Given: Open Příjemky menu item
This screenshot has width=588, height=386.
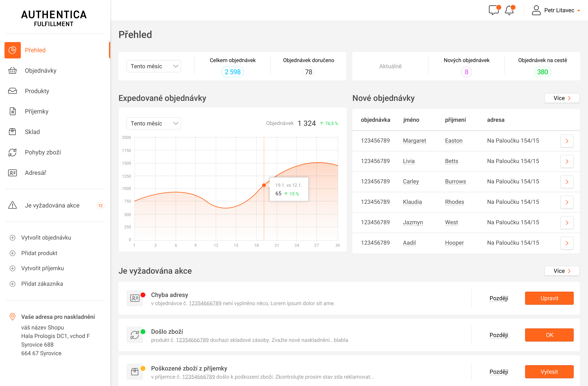Looking at the screenshot, I should tap(37, 111).
